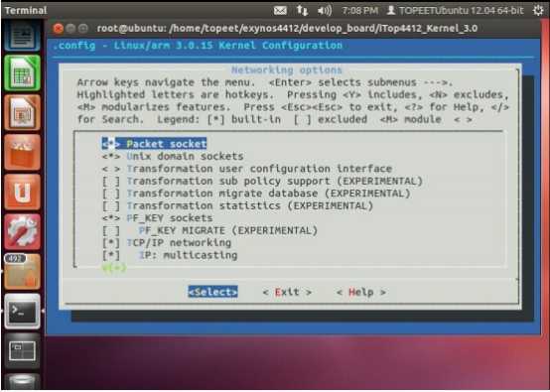
Task: Toggle the PF_KEY sockets marker
Action: [111, 218]
